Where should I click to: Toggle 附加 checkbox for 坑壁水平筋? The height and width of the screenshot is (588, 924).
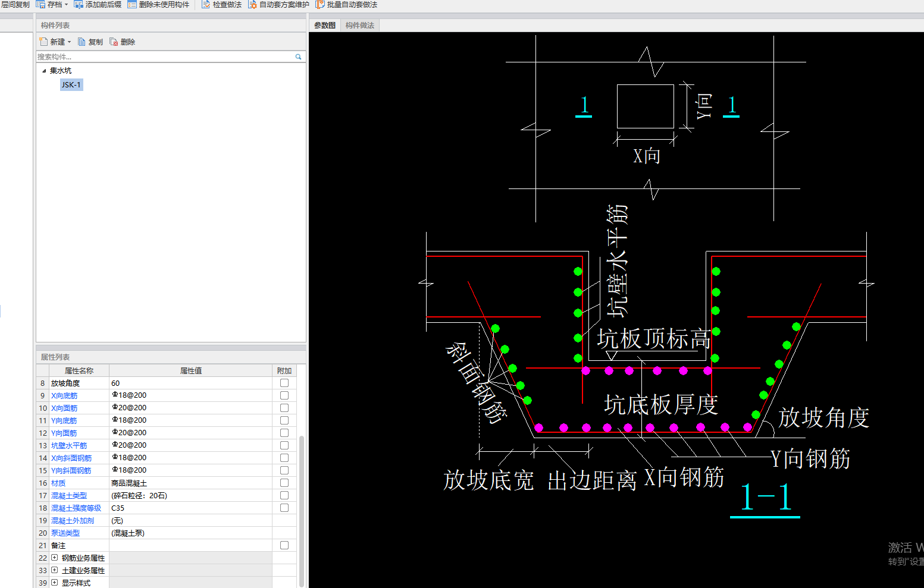click(284, 446)
